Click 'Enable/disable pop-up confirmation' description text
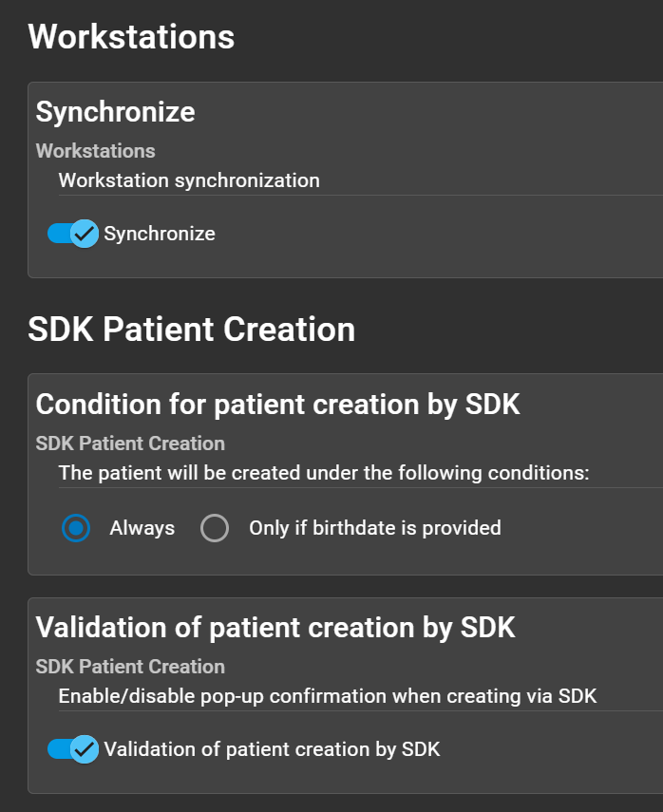 tap(327, 696)
